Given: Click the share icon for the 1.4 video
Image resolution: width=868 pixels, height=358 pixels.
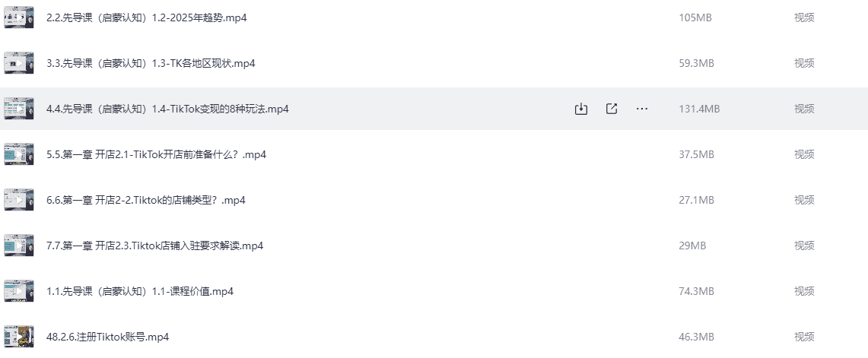Looking at the screenshot, I should point(612,109).
